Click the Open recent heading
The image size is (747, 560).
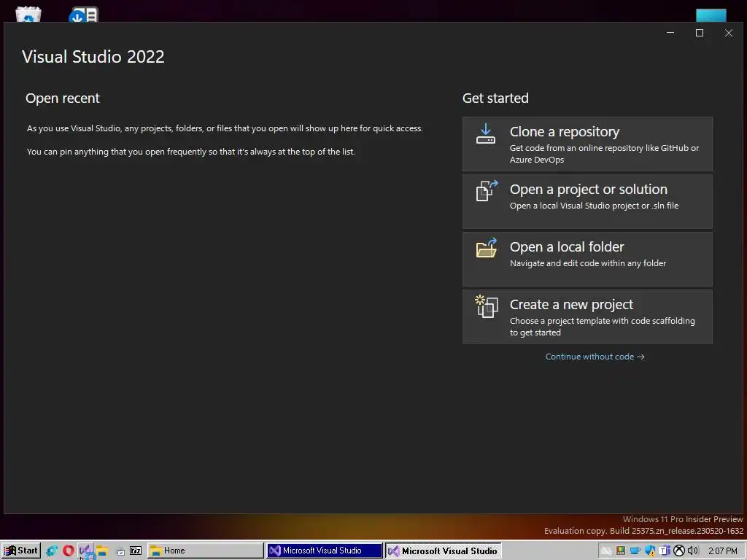(x=63, y=98)
